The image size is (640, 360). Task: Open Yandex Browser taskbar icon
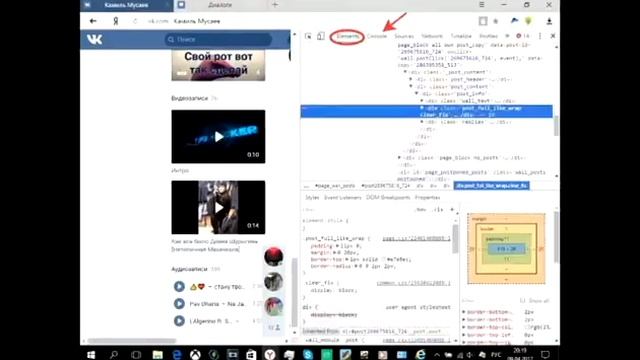[270, 354]
